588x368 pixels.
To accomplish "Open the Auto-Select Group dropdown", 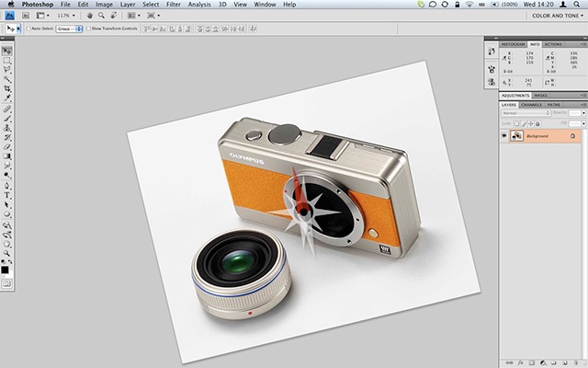I will [69, 29].
